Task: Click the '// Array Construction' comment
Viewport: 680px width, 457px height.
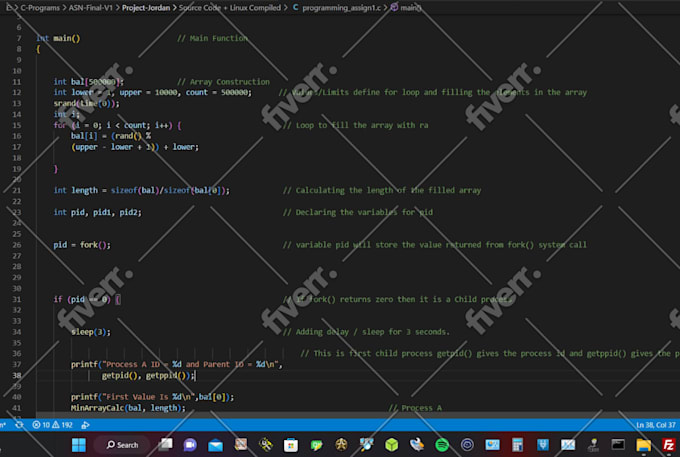Action: [223, 82]
